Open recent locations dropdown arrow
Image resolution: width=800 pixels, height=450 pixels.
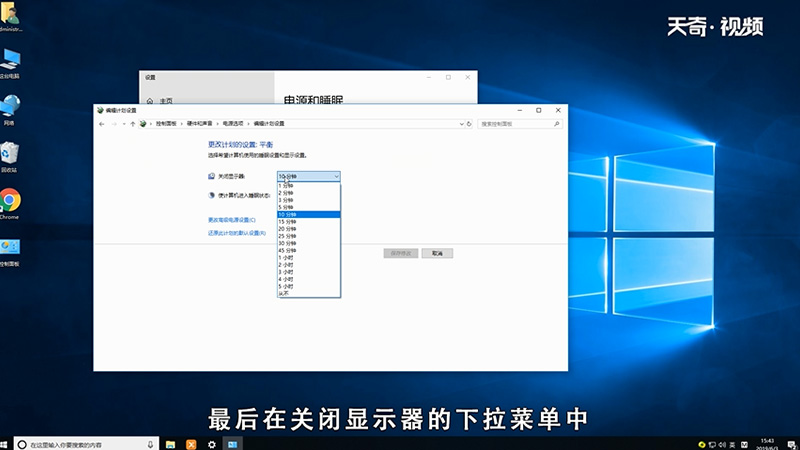click(124, 124)
